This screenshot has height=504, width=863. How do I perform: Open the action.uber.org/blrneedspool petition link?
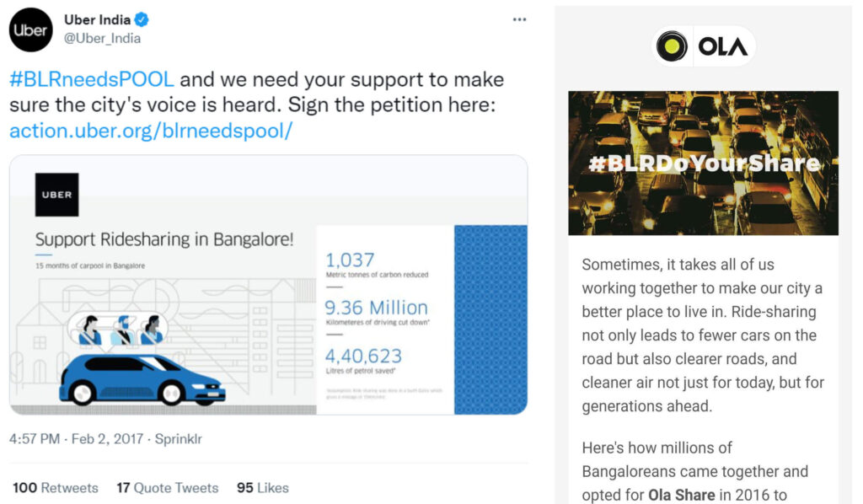151,131
